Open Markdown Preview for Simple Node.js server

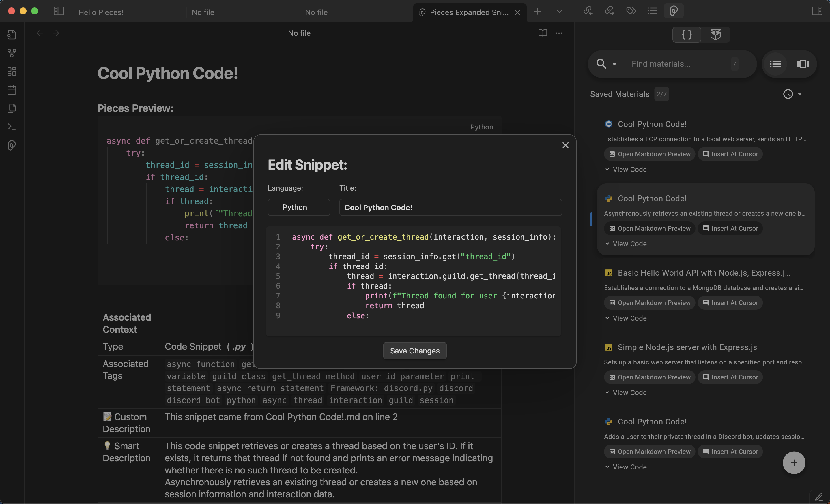point(649,377)
